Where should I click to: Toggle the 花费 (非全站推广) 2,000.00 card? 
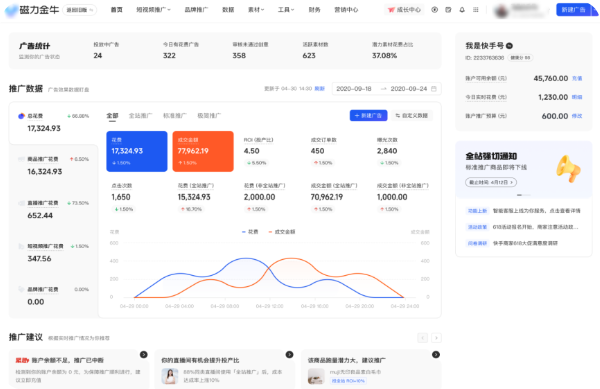point(269,197)
